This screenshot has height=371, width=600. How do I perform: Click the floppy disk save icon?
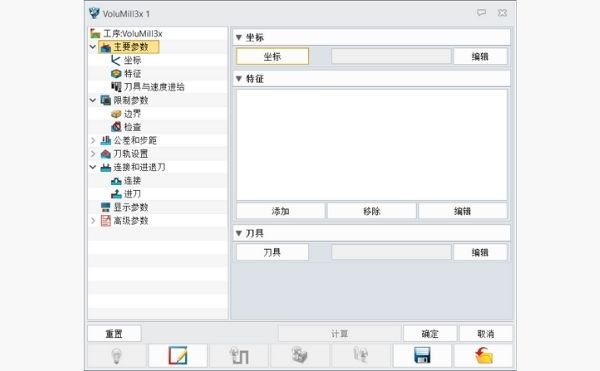pos(422,355)
